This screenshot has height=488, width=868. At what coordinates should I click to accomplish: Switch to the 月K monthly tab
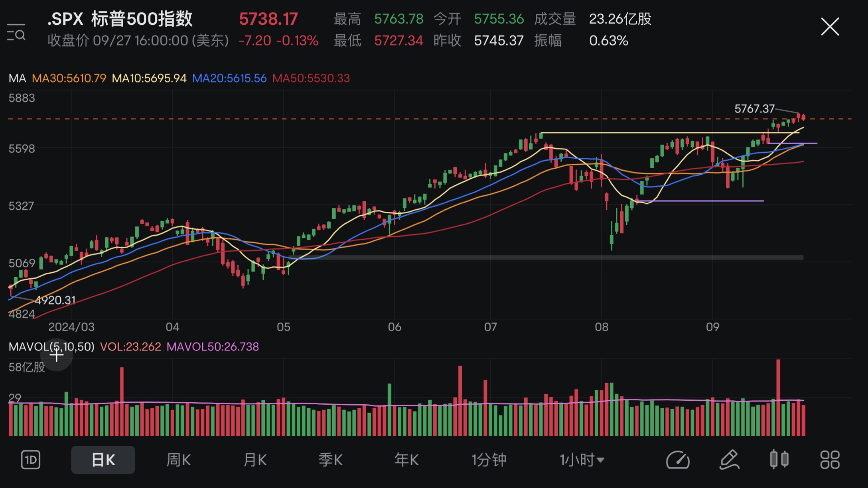point(255,460)
